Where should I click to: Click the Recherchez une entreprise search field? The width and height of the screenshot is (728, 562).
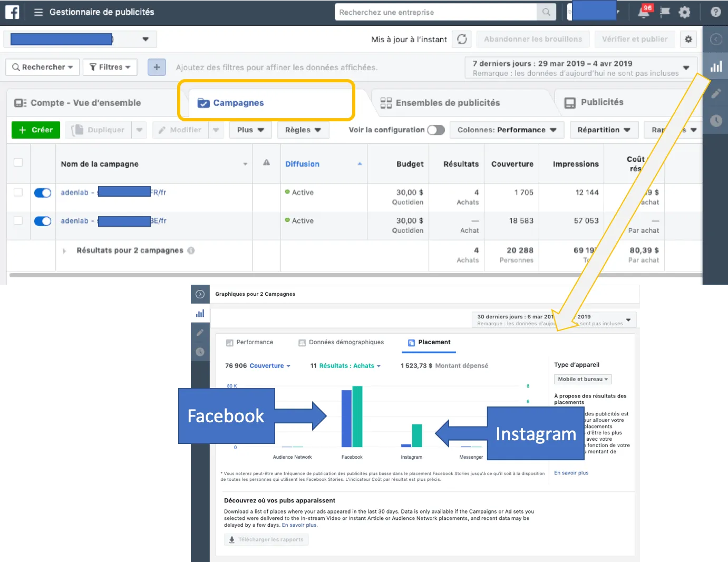pos(436,12)
